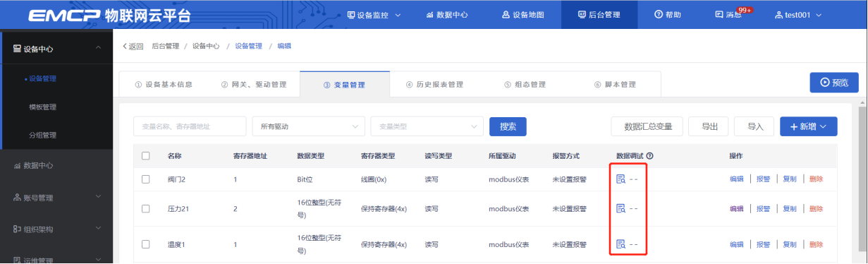
Task: Click the blue 搜索 button
Action: (x=508, y=126)
